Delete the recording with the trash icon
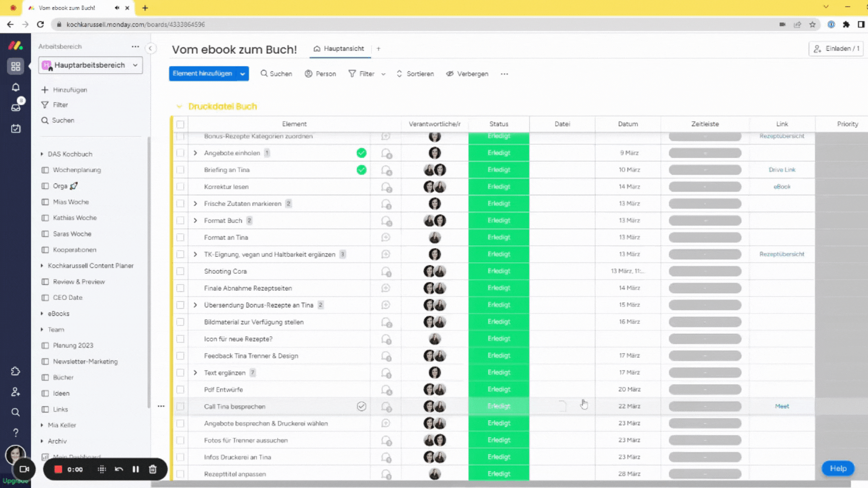Image resolution: width=868 pixels, height=488 pixels. point(153,469)
